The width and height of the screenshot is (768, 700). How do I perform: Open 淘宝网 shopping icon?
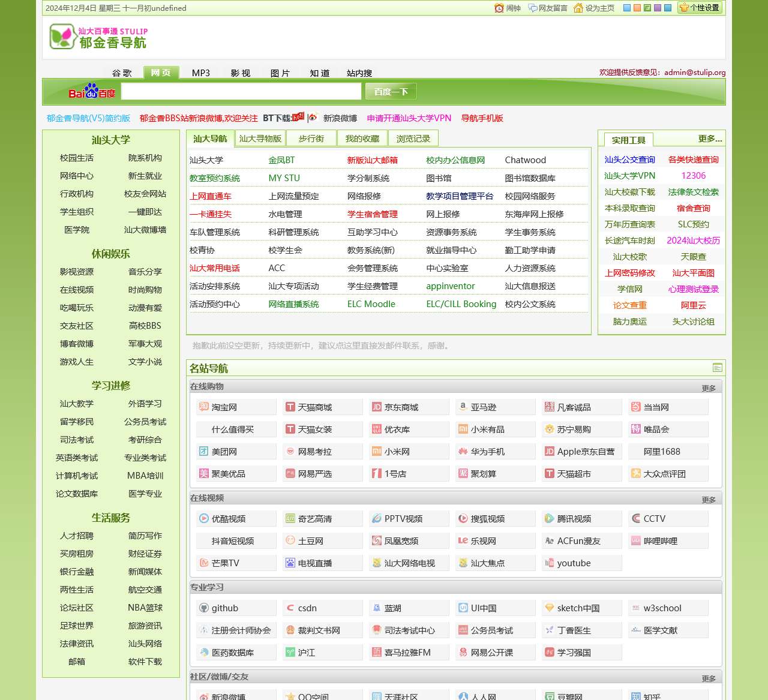coord(204,407)
